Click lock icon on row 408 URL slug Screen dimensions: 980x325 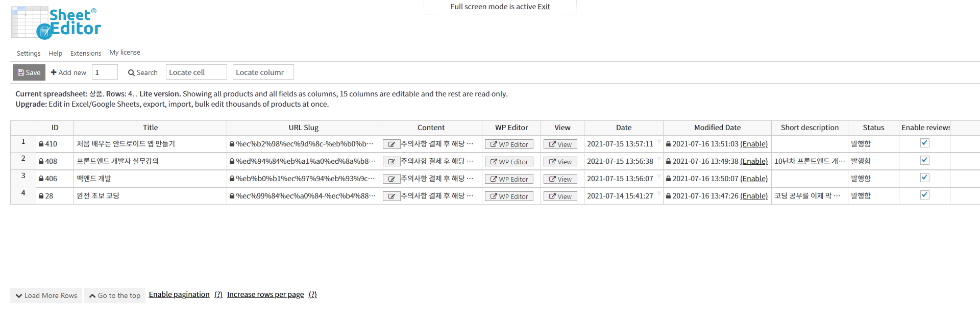click(x=232, y=162)
